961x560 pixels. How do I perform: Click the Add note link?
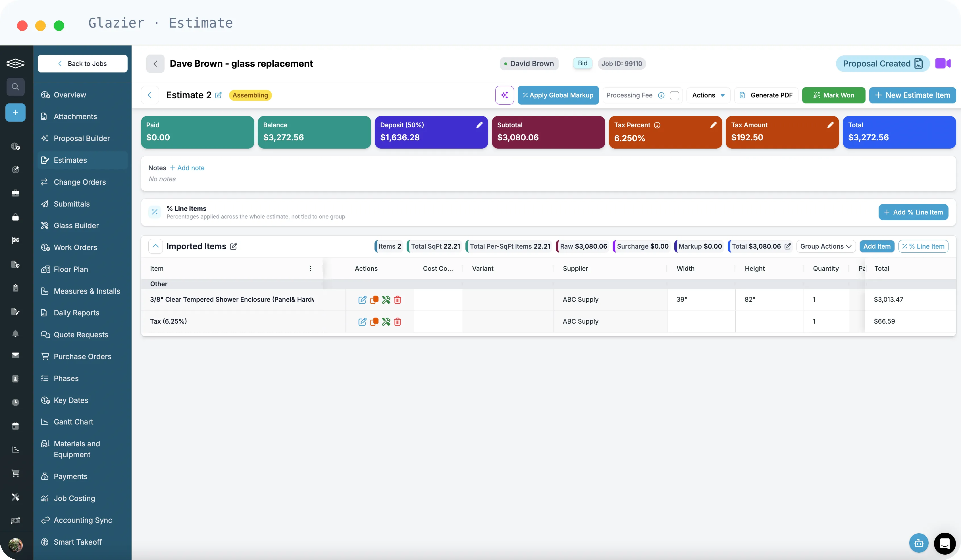(187, 168)
